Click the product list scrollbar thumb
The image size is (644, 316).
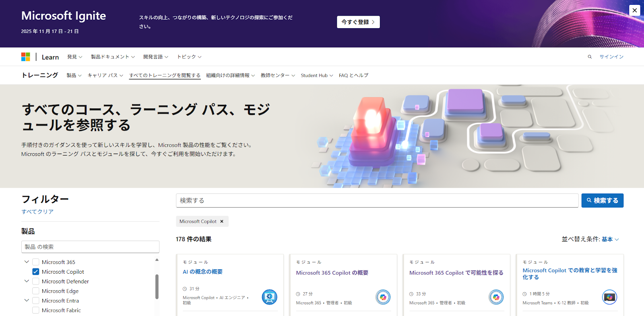[157, 287]
